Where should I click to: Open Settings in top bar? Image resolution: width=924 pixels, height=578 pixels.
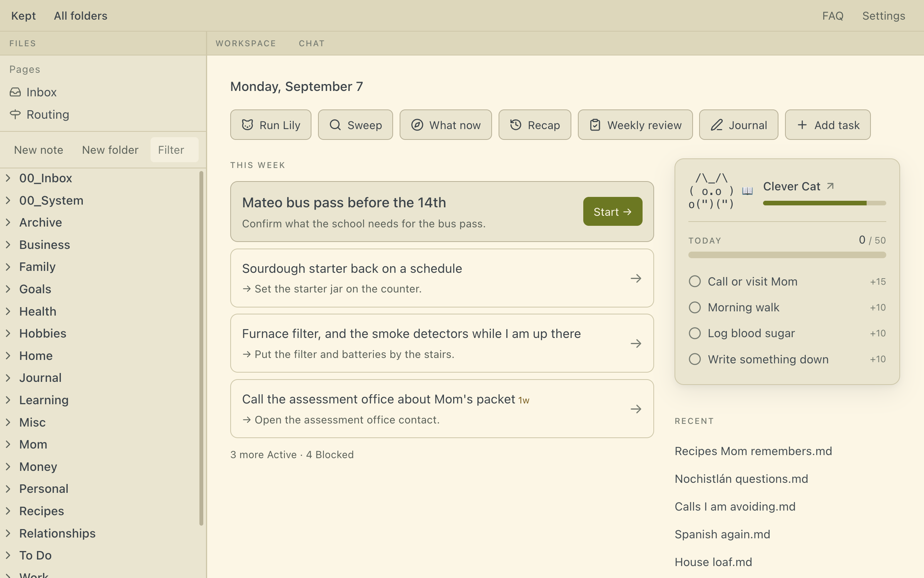884,16
